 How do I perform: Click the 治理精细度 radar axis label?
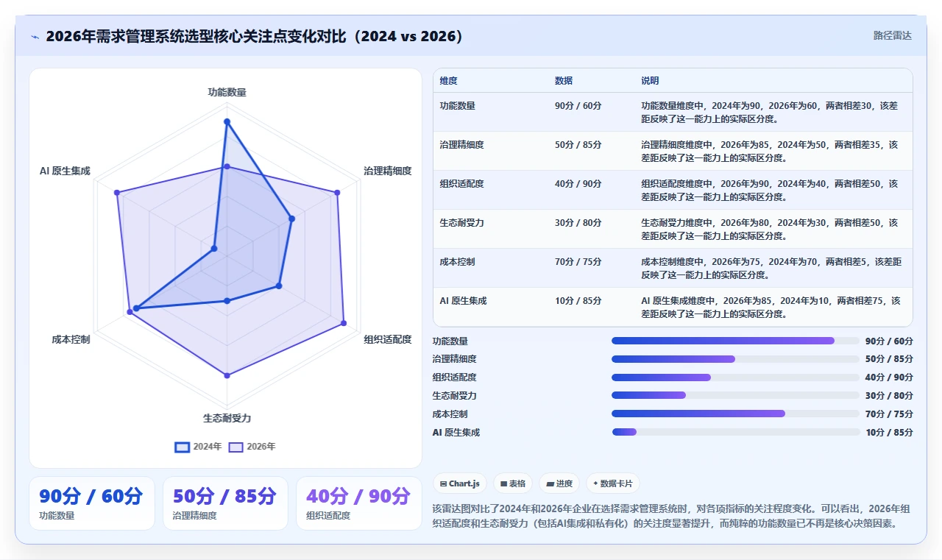(x=388, y=171)
